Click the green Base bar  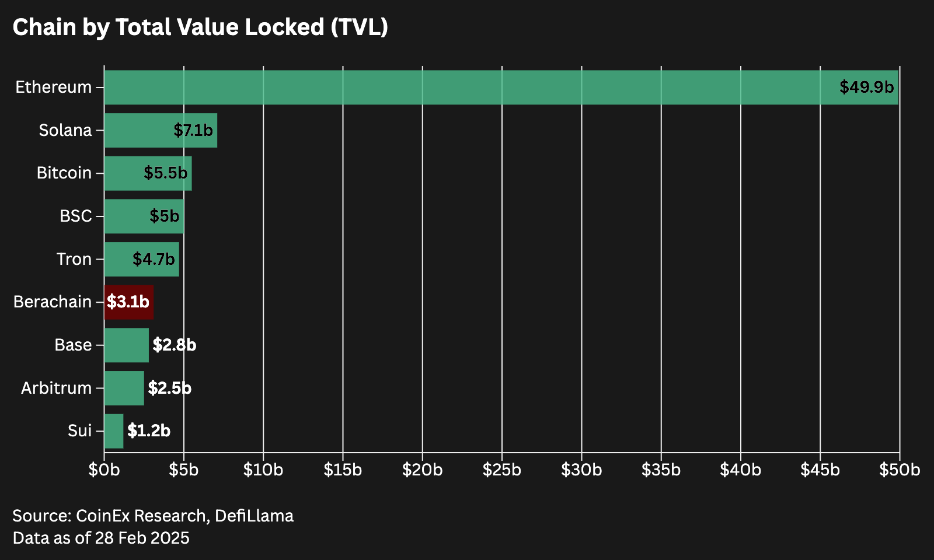coord(127,345)
